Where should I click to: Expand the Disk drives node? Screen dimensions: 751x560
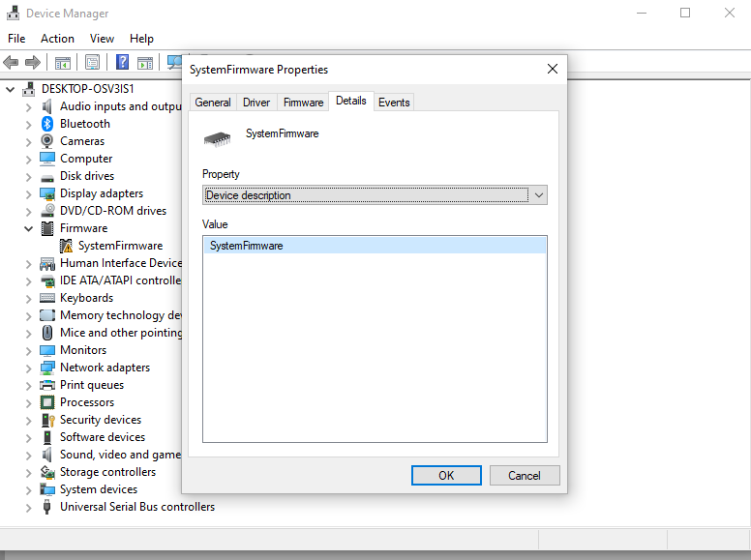(28, 176)
